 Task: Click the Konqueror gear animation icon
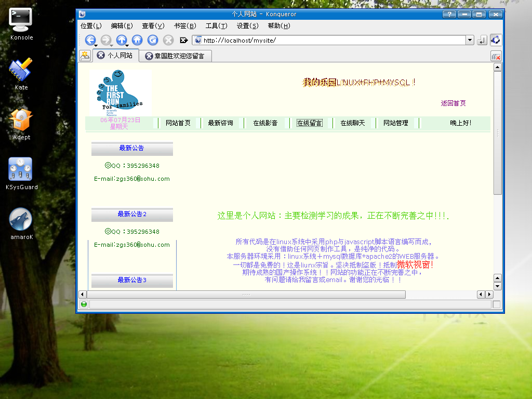(495, 40)
